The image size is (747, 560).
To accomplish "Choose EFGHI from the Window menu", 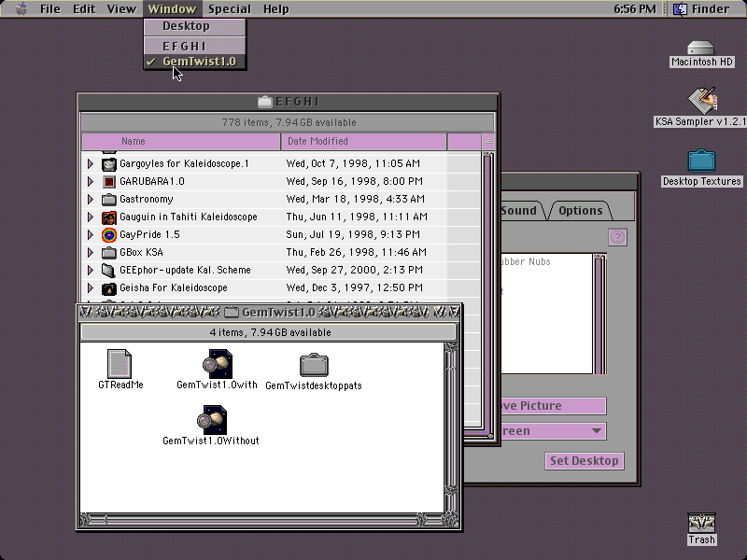I will (195, 46).
